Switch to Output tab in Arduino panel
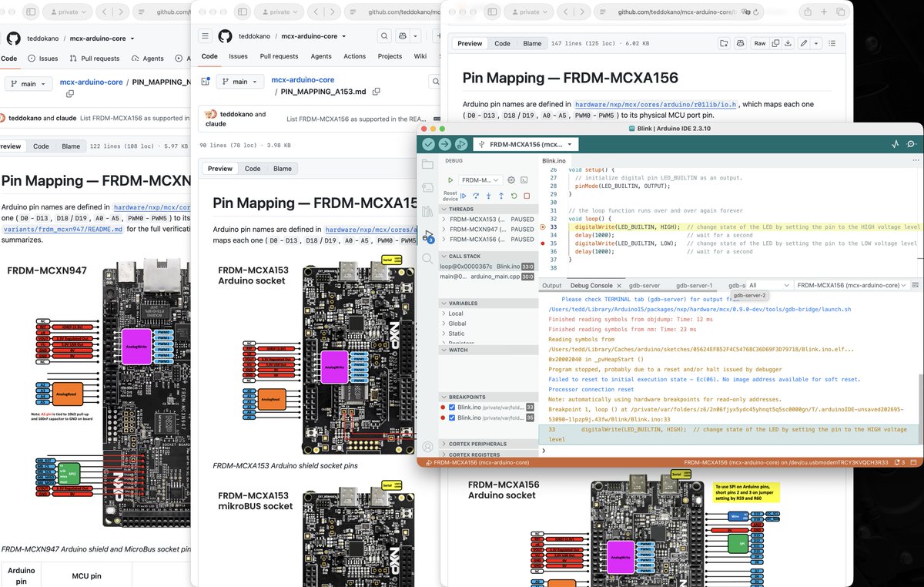The width and height of the screenshot is (924, 587). click(x=551, y=285)
